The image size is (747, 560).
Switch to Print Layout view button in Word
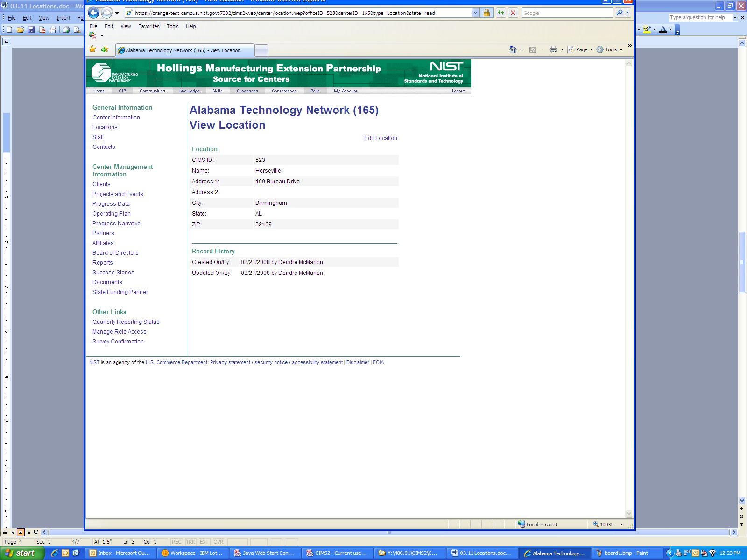tap(21, 532)
